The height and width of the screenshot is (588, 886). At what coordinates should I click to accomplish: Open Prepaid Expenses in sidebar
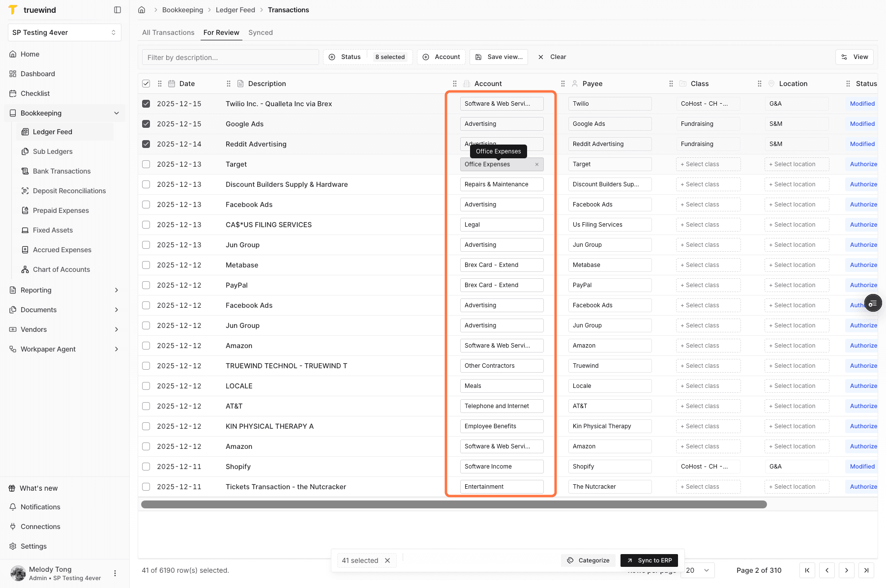(x=65, y=210)
